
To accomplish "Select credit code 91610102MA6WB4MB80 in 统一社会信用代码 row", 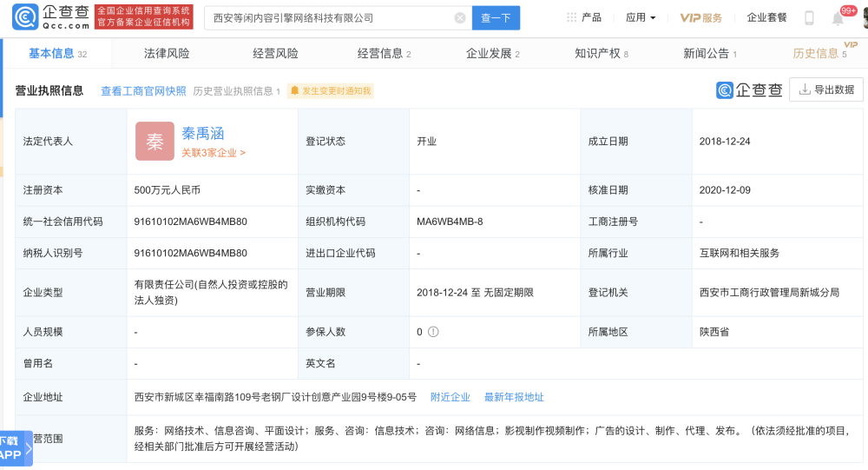I will coord(190,222).
